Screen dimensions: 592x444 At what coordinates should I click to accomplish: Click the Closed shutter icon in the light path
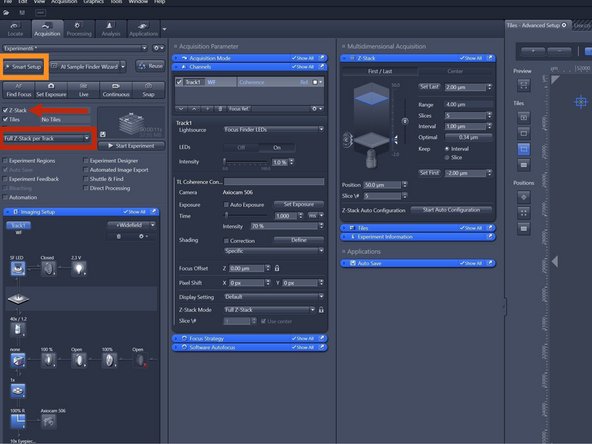point(48,269)
